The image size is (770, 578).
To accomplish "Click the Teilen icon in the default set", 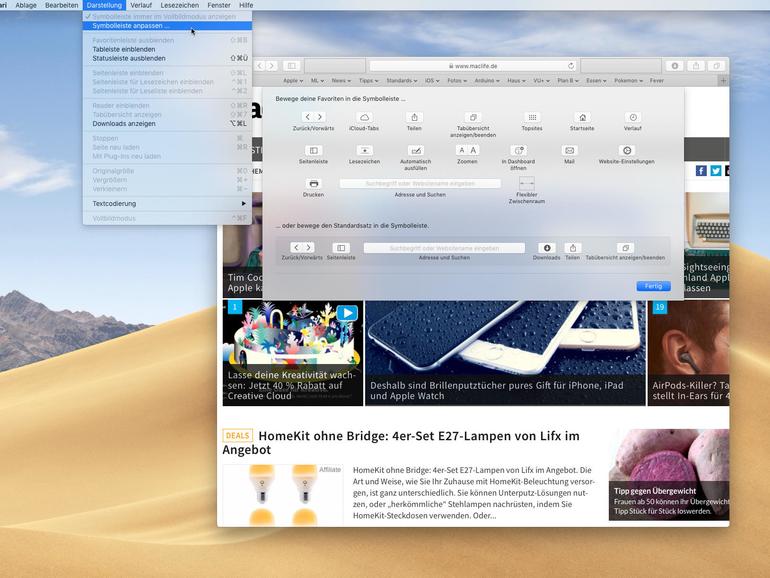I will click(573, 248).
